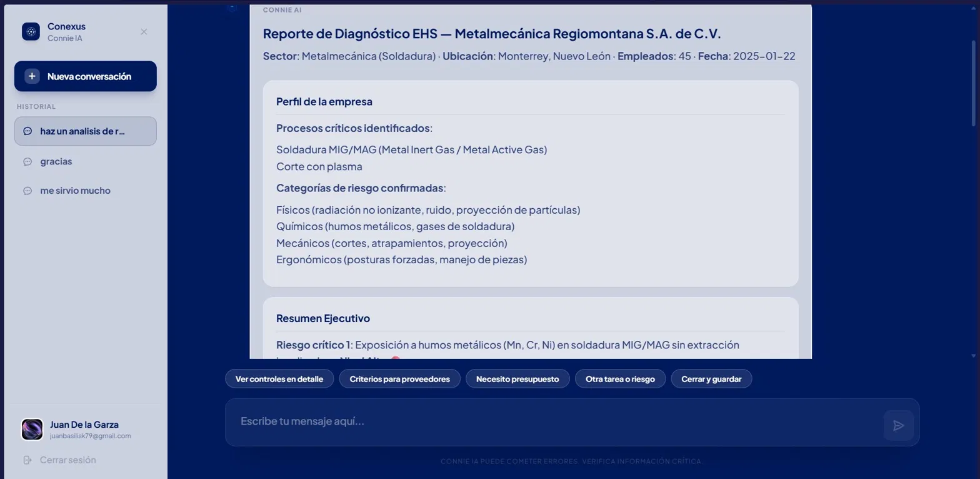Select the 'Necesito presupuesto' chip
Viewport: 980px width, 479px height.
(x=517, y=379)
